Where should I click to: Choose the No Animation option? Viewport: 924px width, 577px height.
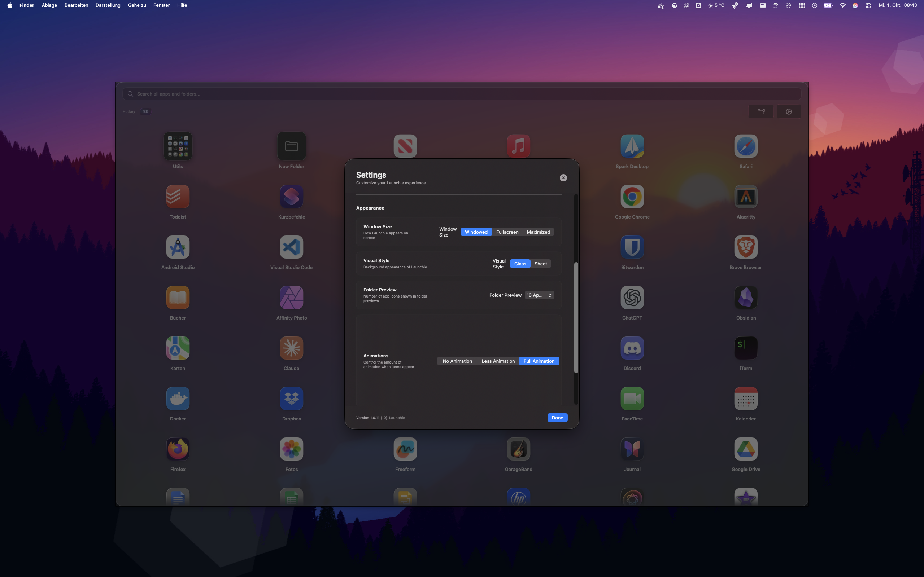(x=457, y=361)
